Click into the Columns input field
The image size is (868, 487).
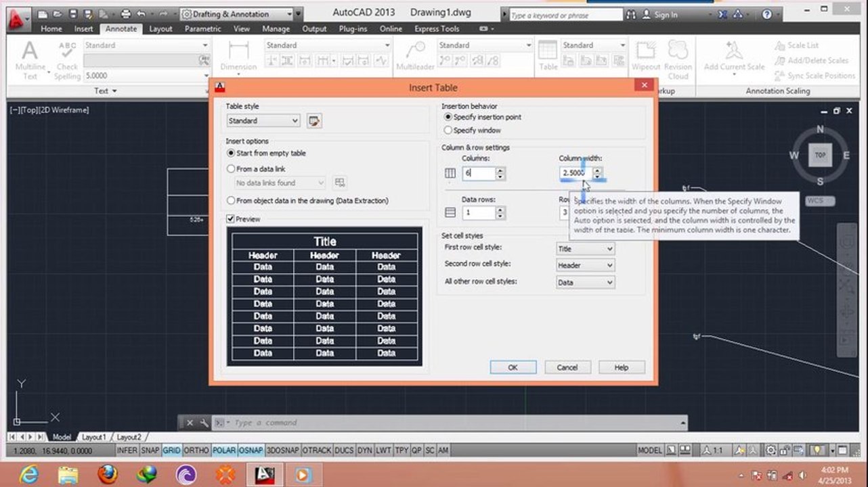click(479, 173)
